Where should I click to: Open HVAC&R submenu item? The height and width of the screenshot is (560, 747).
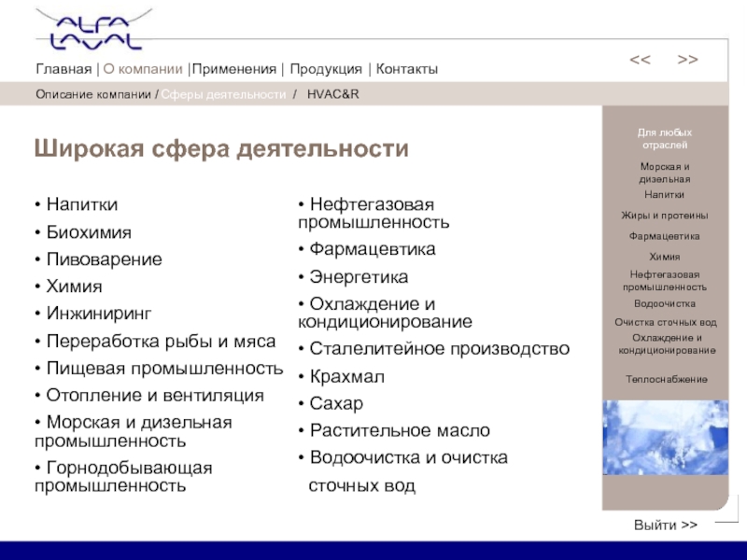point(333,94)
